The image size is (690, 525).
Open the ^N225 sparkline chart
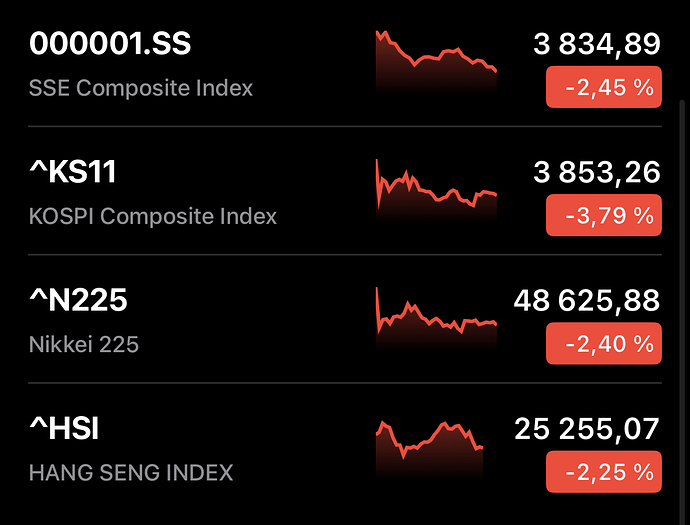436,318
